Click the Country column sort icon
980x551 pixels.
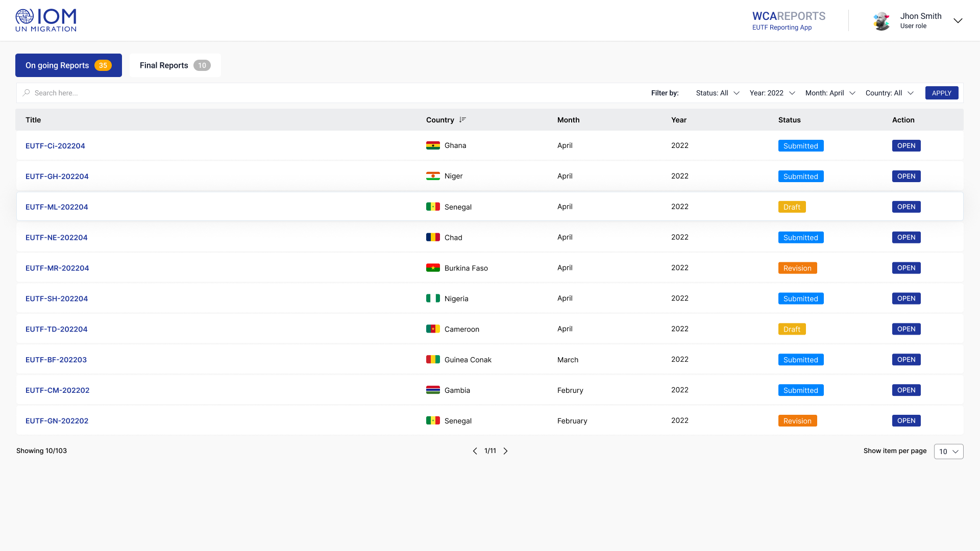(x=462, y=120)
